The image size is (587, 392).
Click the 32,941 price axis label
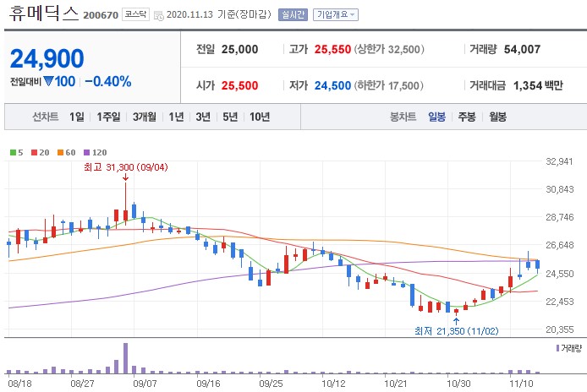click(560, 161)
